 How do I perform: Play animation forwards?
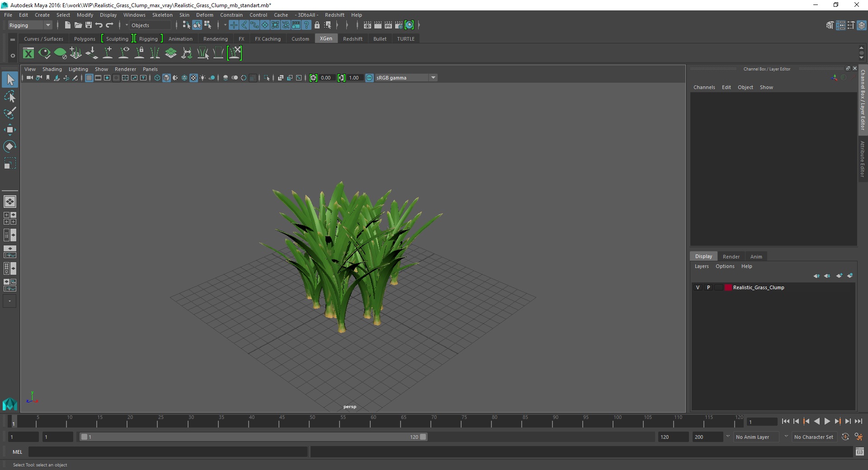(827, 421)
